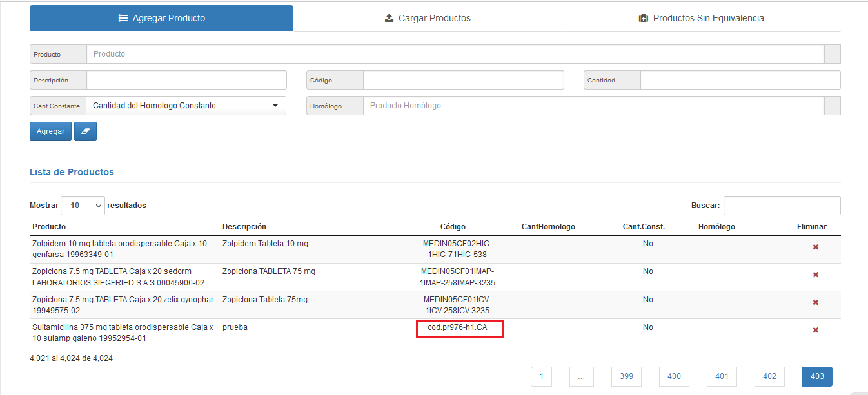The width and height of the screenshot is (868, 395).
Task: Click the Zopiclona zetix gynophar product cell
Action: click(123, 305)
